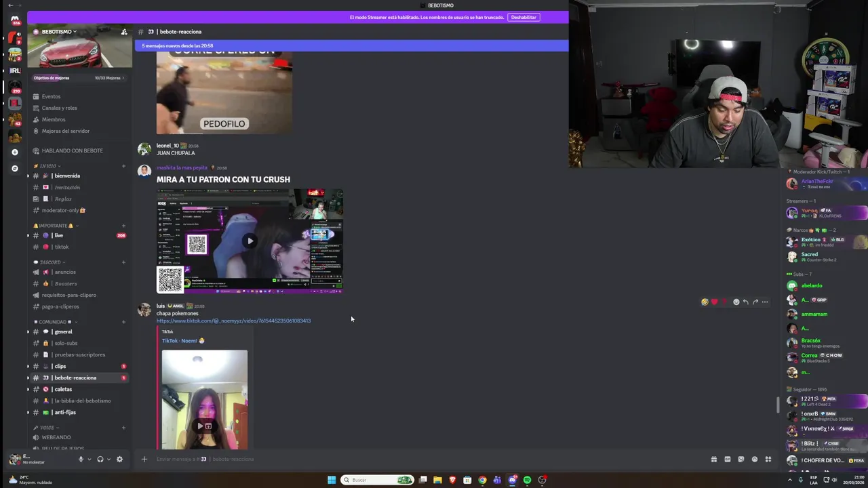Reply to hovered message with arrow icon
868x488 pixels.
(x=745, y=302)
